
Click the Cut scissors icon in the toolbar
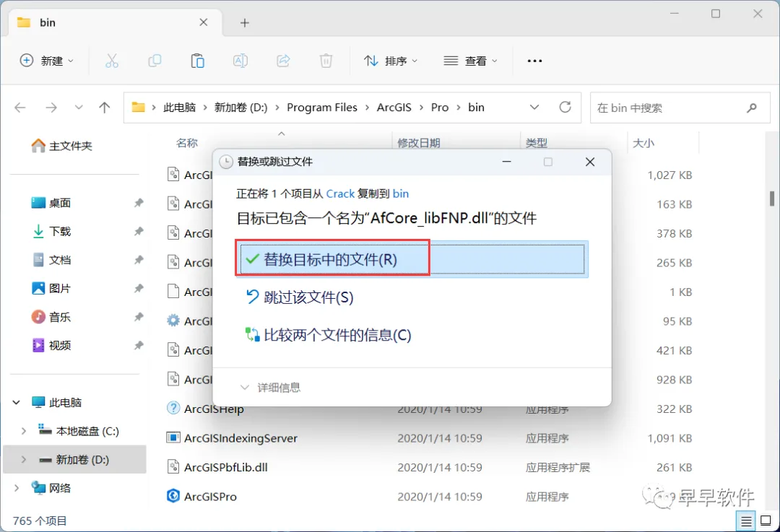pos(112,61)
